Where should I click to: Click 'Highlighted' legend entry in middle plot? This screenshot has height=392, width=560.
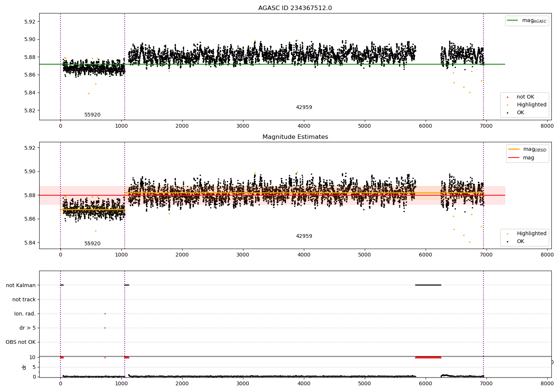(526, 234)
